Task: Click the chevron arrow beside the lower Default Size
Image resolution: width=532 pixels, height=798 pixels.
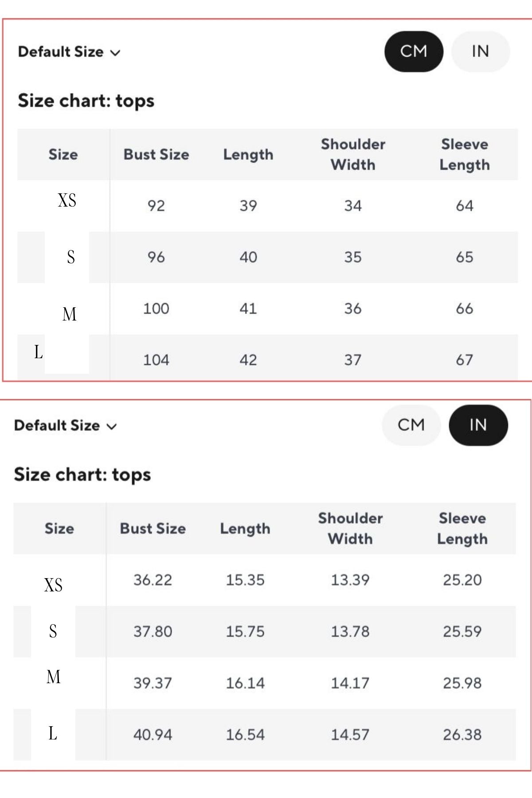Action: pos(112,426)
